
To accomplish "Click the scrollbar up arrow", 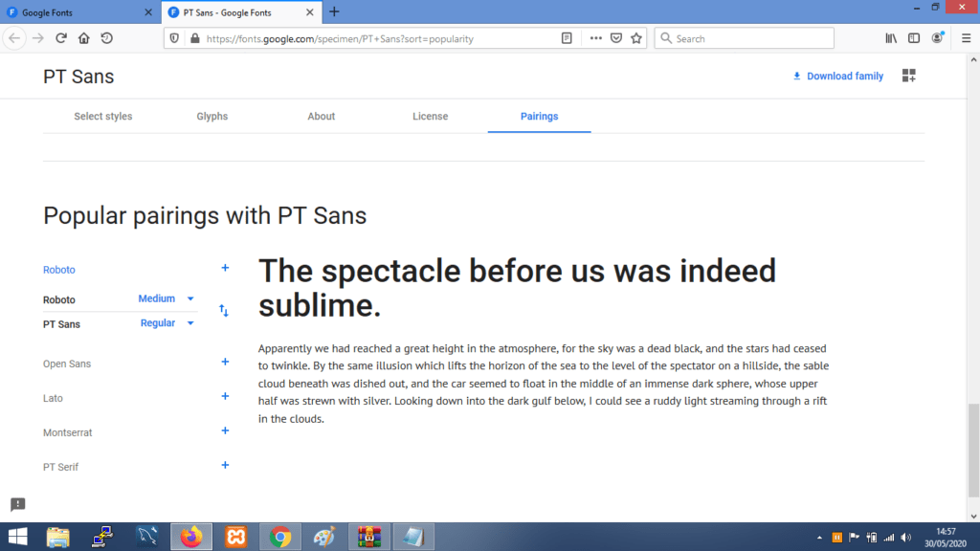I will click(973, 59).
